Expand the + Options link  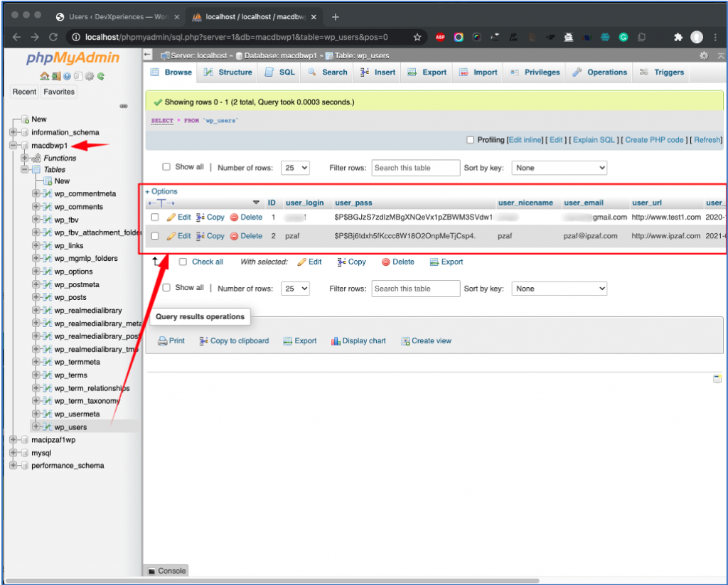(161, 191)
